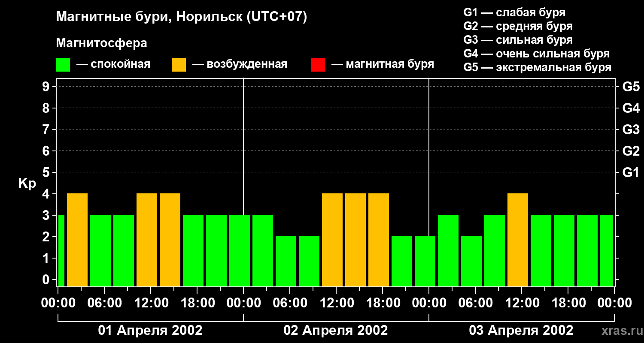Click the green 'спокойная' legend swatch
This screenshot has width=644, height=343.
coord(63,65)
